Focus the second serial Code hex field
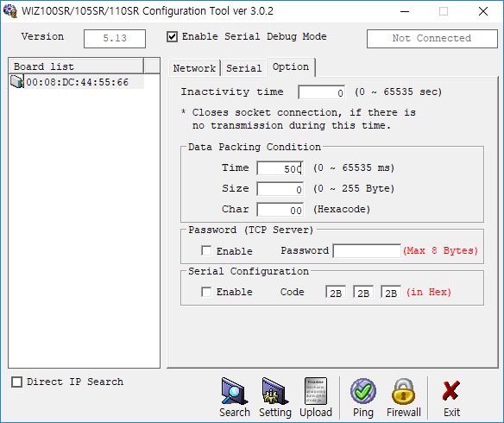 [363, 292]
